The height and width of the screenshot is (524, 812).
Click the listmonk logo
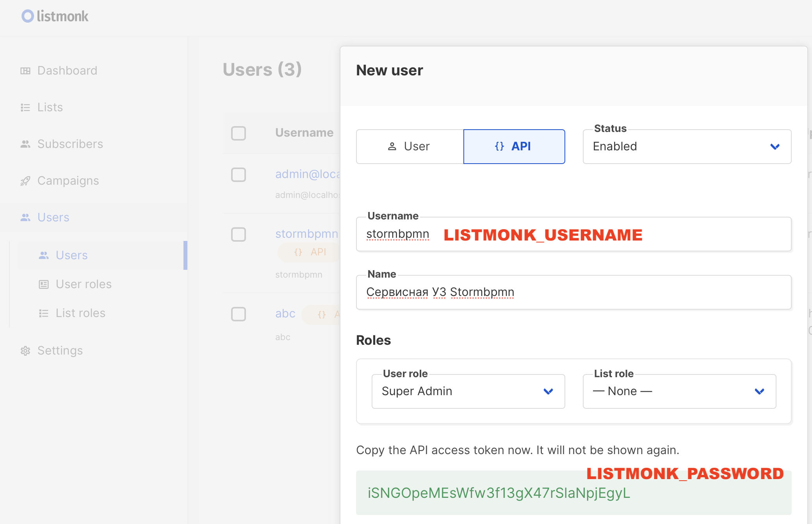click(55, 16)
